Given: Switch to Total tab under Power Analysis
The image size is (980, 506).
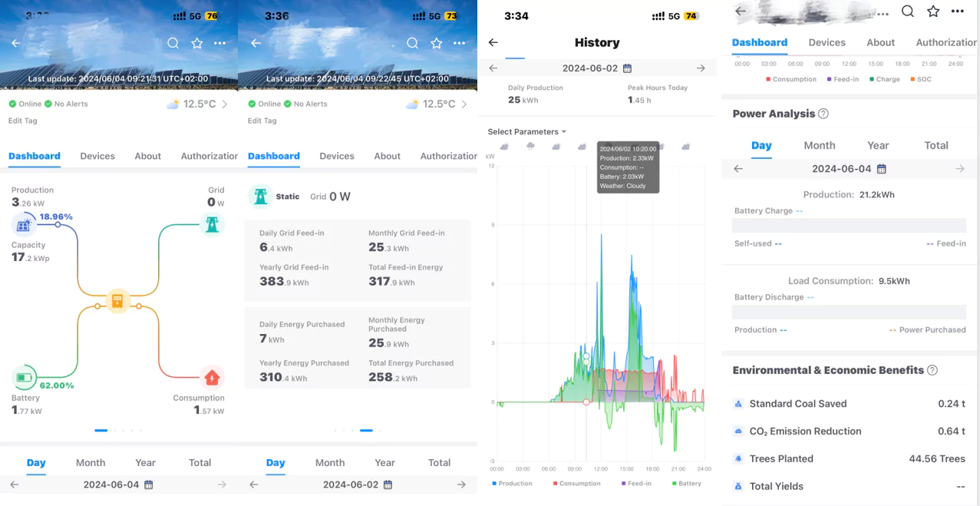Looking at the screenshot, I should click(935, 145).
